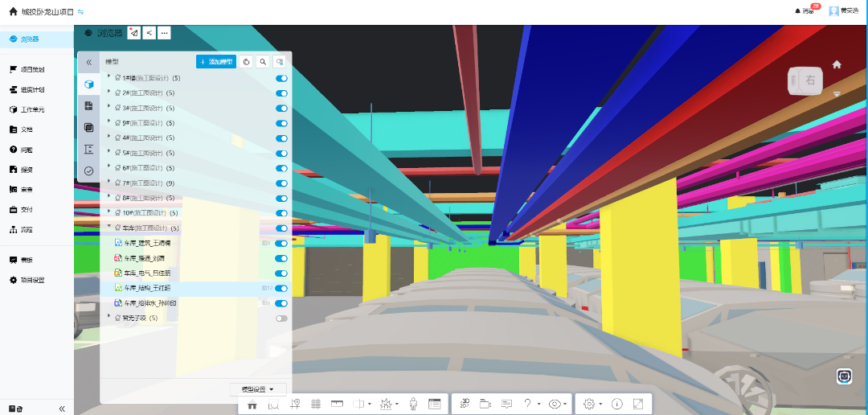The width and height of the screenshot is (868, 415).
Task: Enable the 暂无子项 model toggle
Action: click(281, 318)
